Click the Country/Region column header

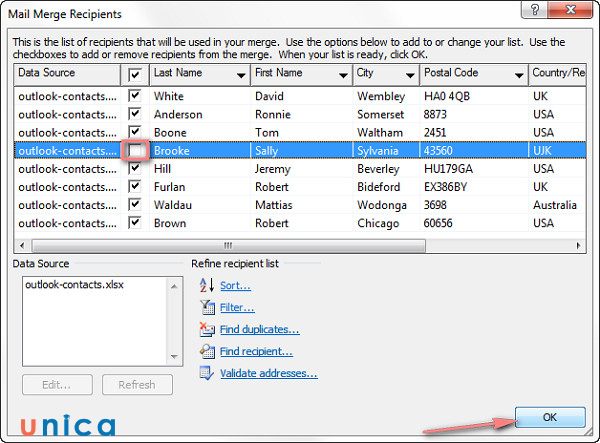point(558,75)
